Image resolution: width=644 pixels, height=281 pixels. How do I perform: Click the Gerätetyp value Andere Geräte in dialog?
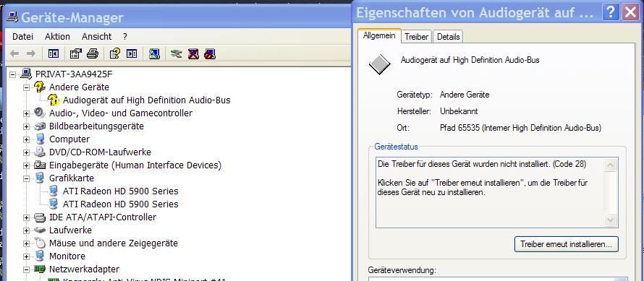coord(465,95)
